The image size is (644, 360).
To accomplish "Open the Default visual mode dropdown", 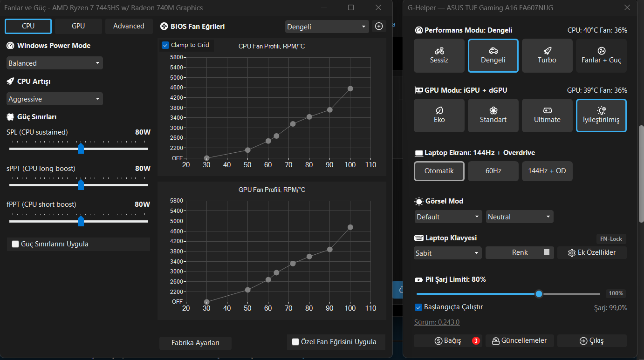I will point(448,217).
